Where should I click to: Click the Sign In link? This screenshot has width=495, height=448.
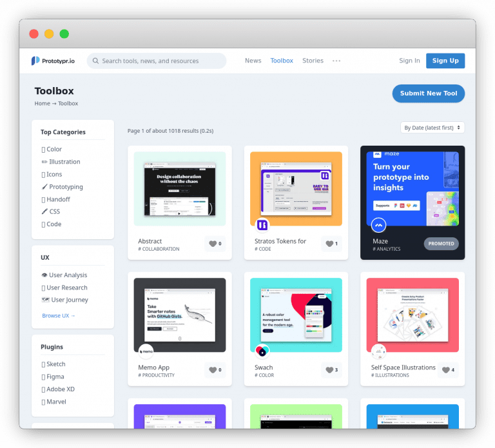pyautogui.click(x=409, y=61)
